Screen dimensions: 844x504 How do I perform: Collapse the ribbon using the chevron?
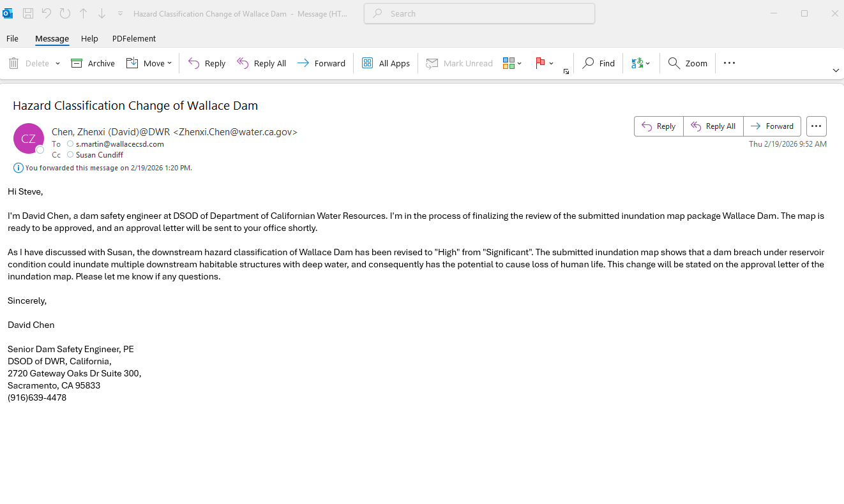point(836,70)
